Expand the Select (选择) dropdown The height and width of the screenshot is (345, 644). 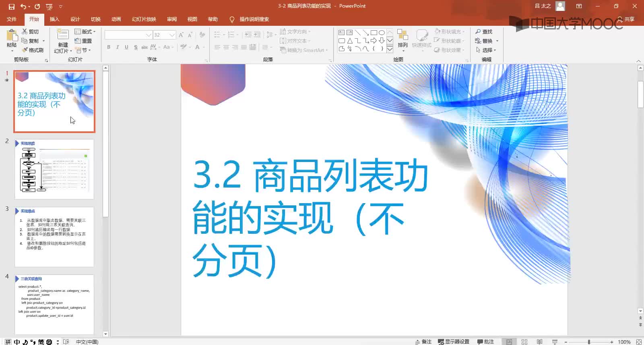(x=486, y=50)
